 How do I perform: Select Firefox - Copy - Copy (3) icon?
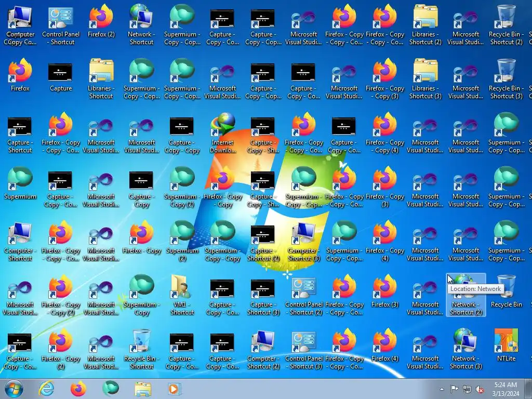[385, 78]
